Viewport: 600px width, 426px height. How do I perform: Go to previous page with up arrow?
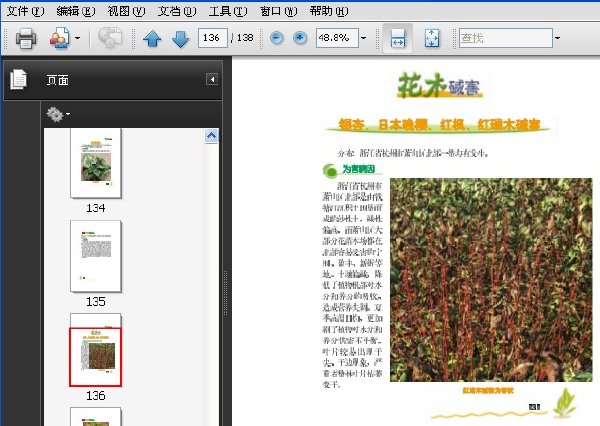tap(152, 38)
